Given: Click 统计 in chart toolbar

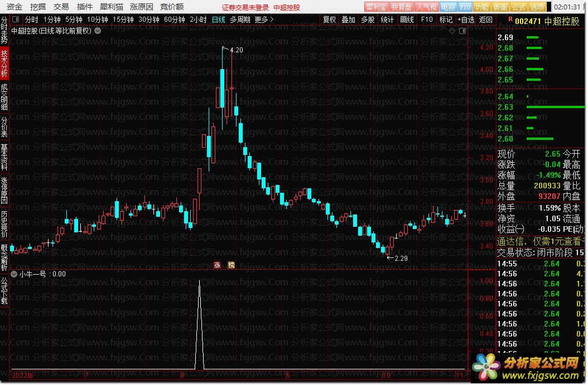Looking at the screenshot, I should click(387, 20).
